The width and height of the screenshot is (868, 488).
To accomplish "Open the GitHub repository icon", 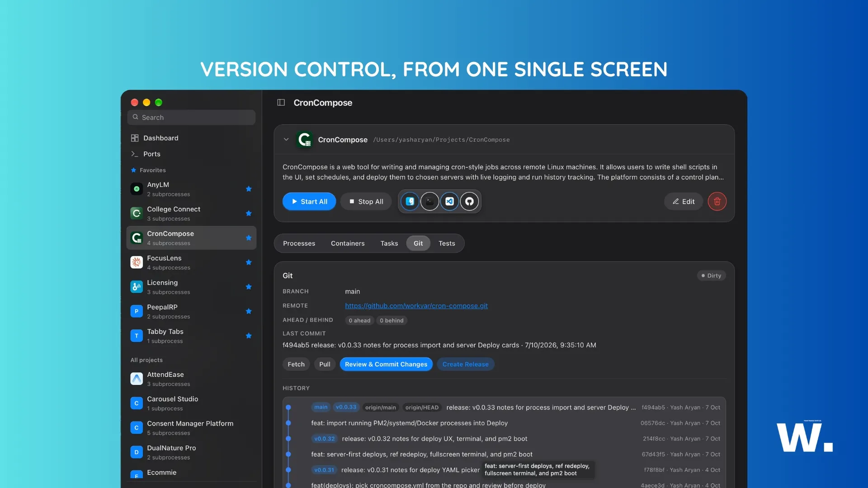I will [469, 202].
